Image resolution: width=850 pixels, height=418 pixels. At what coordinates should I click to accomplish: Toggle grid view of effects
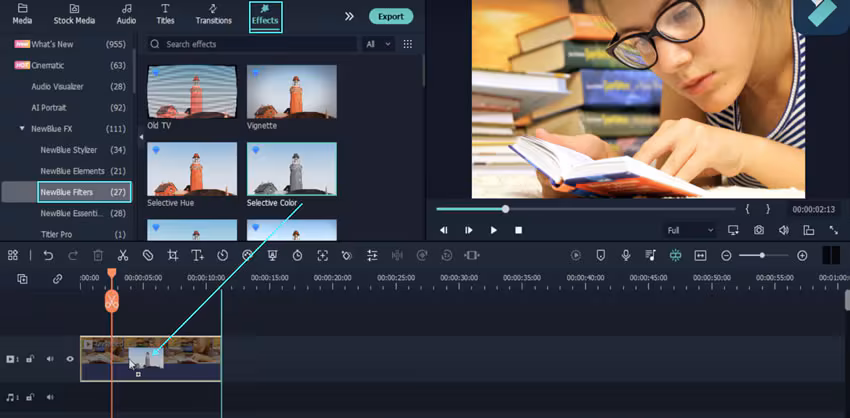point(408,44)
